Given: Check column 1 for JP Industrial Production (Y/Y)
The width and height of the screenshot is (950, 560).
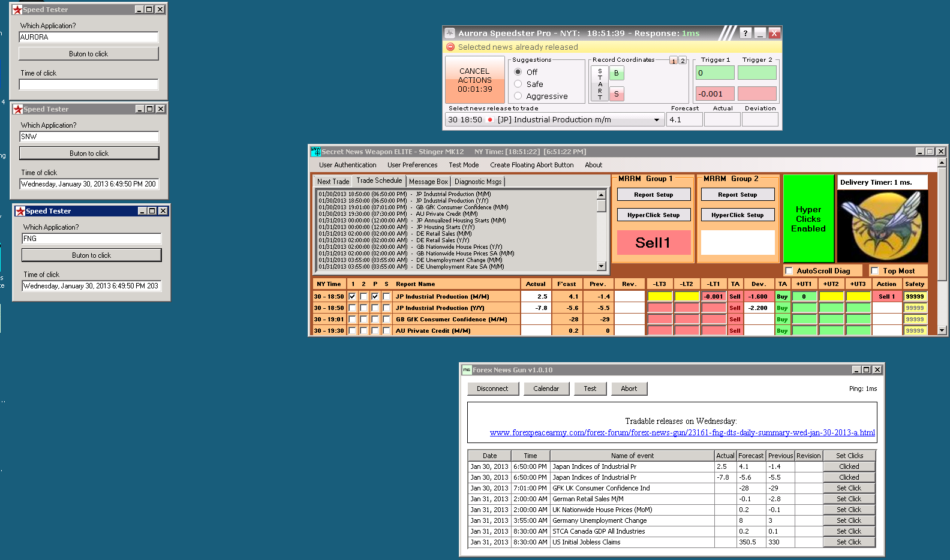Looking at the screenshot, I should click(x=352, y=308).
